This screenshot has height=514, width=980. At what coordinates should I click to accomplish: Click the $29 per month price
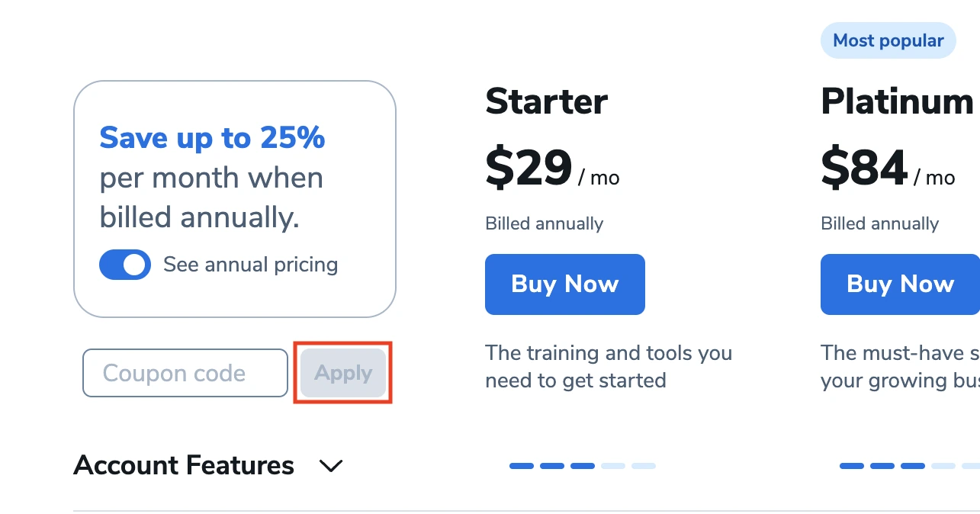click(552, 169)
